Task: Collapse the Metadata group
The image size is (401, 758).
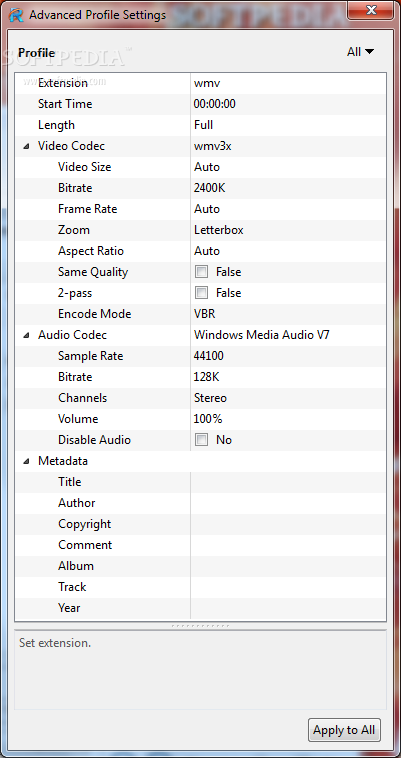Action: point(27,462)
